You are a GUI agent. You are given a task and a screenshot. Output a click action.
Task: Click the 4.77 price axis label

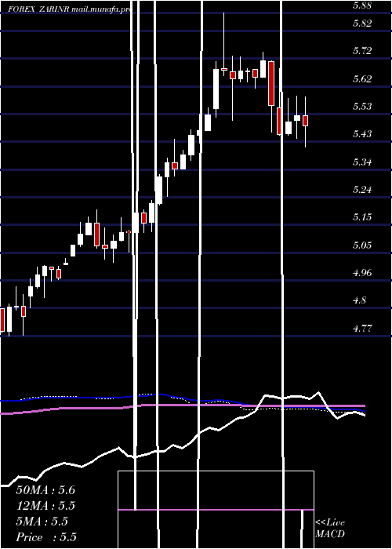point(361,329)
